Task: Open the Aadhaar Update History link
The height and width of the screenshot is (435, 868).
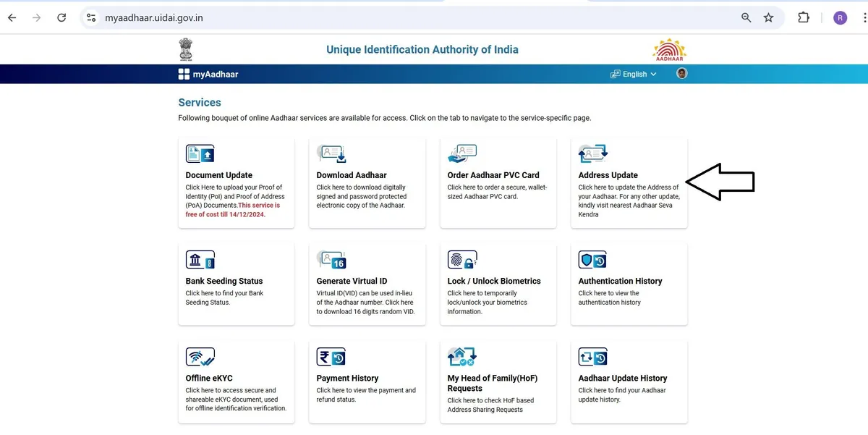Action: point(622,378)
